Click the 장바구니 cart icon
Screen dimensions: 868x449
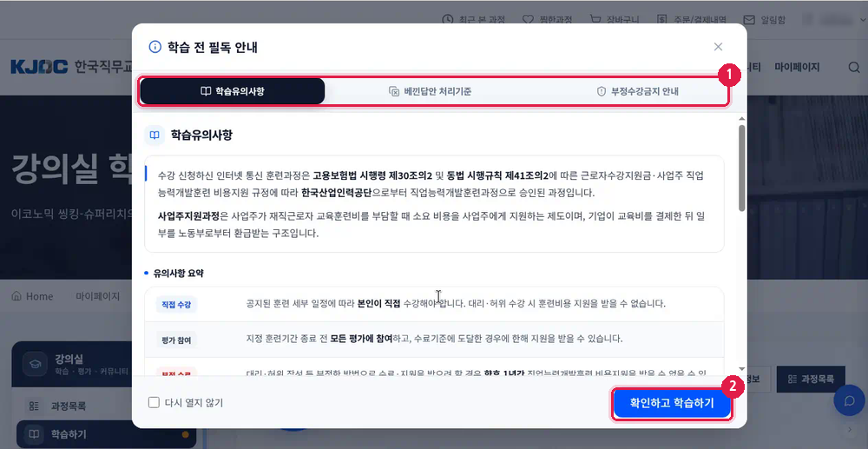[x=595, y=20]
